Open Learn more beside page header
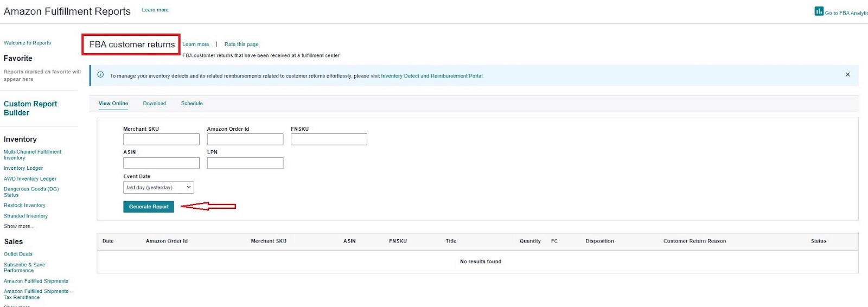Image resolution: width=868 pixels, height=307 pixels. [155, 10]
